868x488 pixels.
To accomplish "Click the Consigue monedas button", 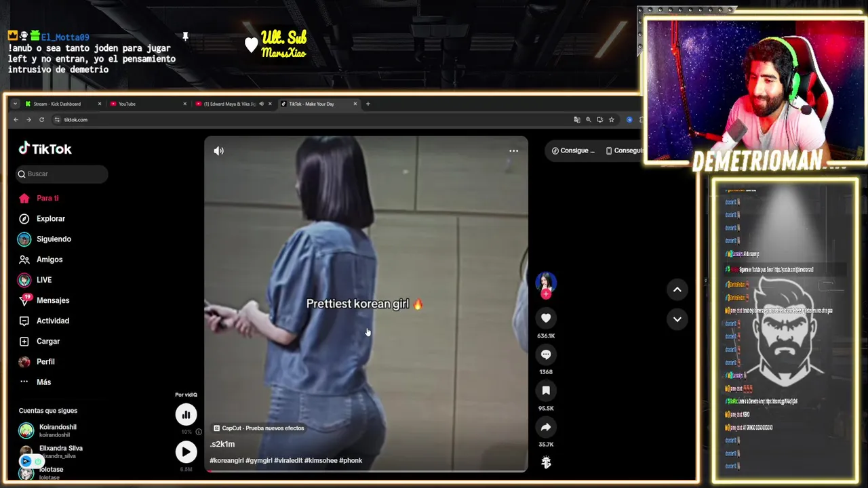I will pos(572,150).
